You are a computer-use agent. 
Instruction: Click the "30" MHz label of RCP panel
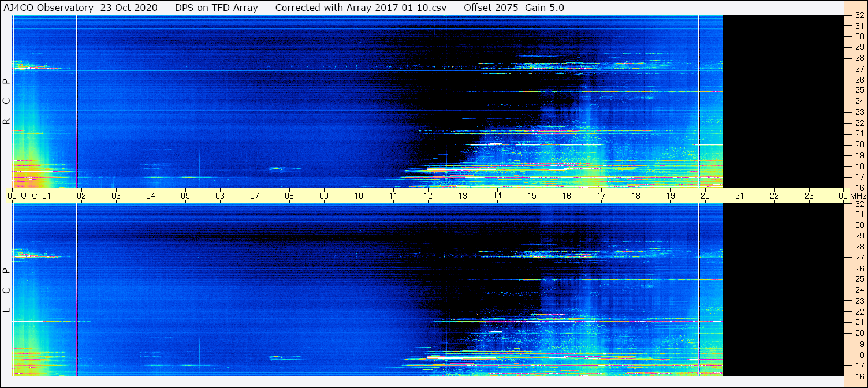[x=859, y=36]
